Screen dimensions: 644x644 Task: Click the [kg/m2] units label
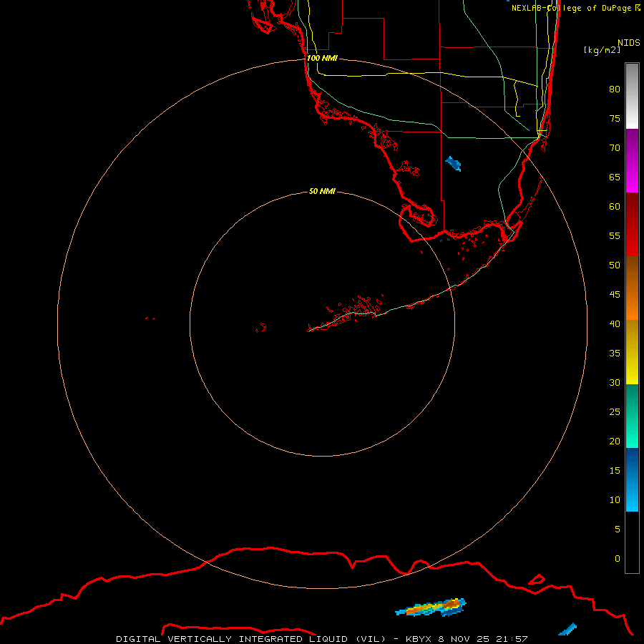[602, 50]
